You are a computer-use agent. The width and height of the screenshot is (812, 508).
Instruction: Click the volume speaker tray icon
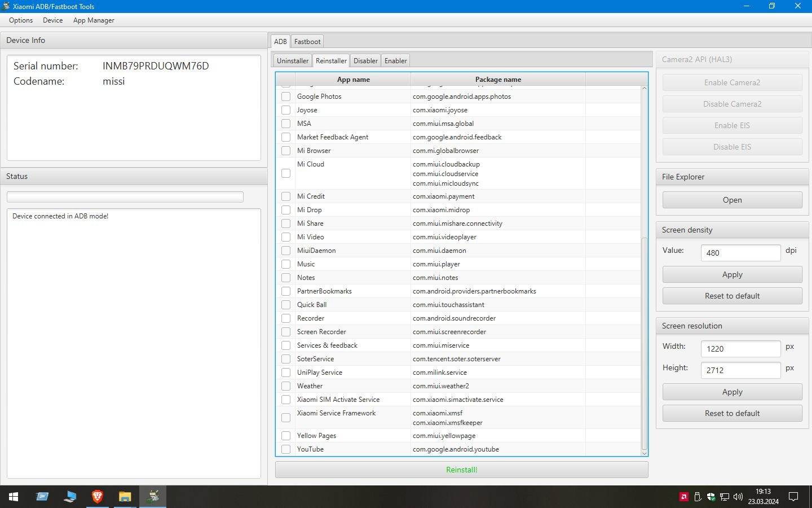coord(738,497)
